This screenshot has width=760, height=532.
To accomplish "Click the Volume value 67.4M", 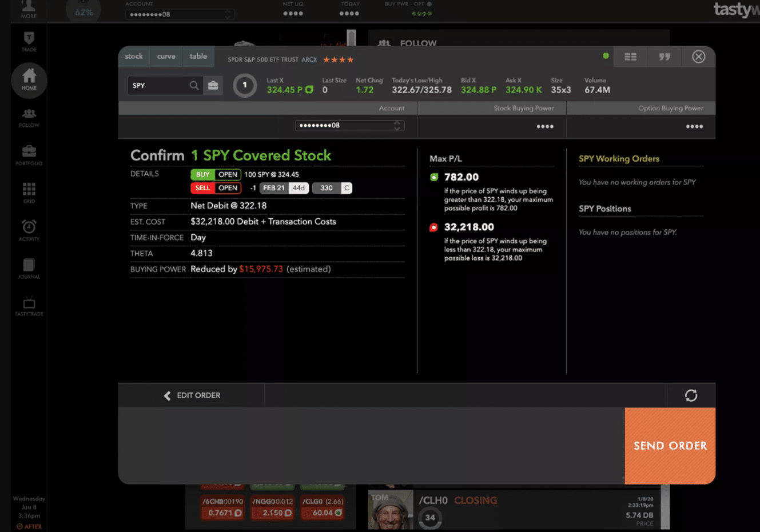I will pos(597,90).
